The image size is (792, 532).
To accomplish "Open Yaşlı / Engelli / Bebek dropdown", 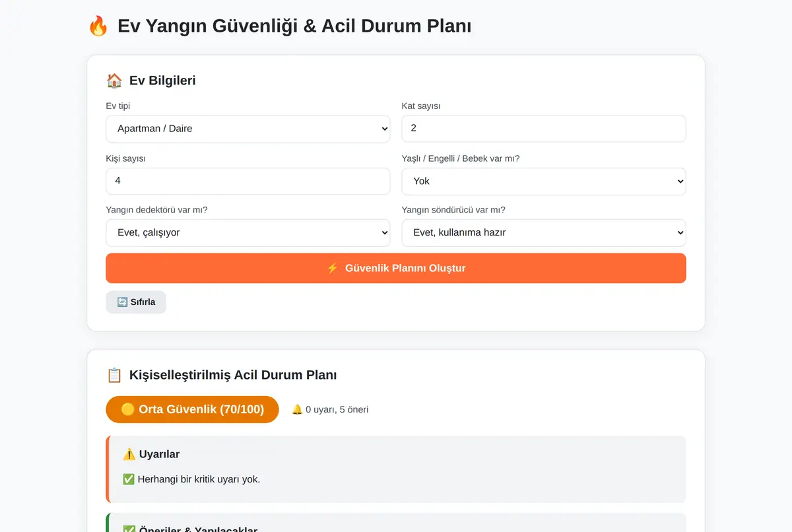I will pyautogui.click(x=544, y=181).
